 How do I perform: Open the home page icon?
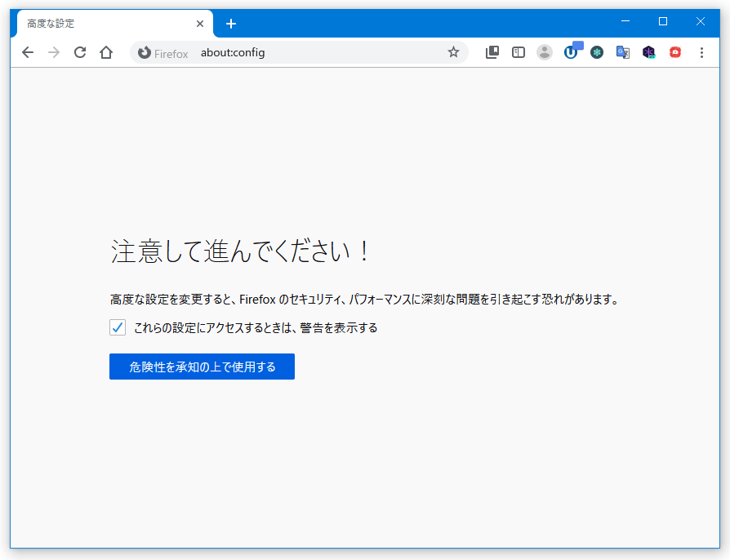tap(106, 52)
